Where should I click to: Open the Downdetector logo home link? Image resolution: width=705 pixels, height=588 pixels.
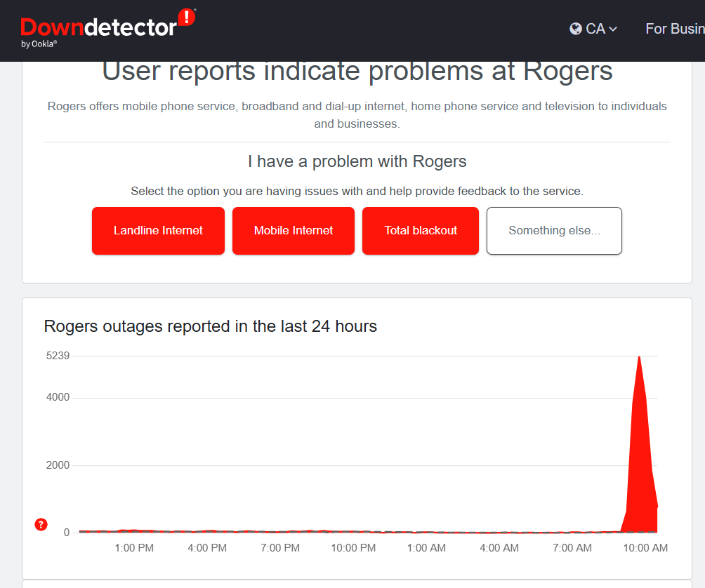point(108,28)
